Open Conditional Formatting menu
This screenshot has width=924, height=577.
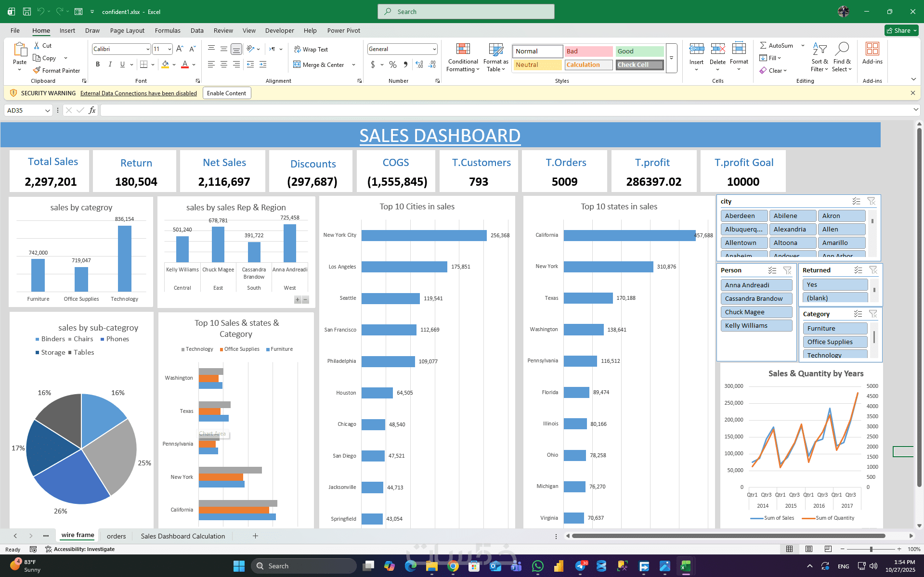463,58
